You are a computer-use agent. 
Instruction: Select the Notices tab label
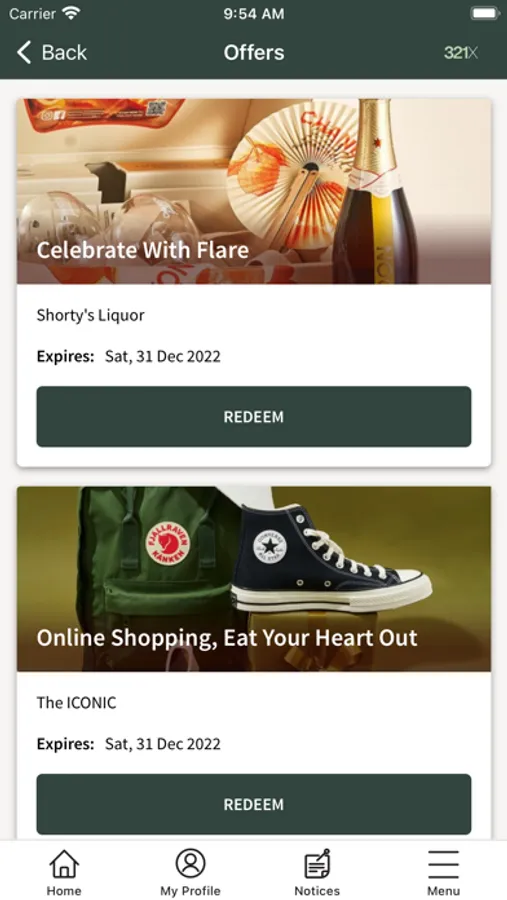click(x=317, y=891)
